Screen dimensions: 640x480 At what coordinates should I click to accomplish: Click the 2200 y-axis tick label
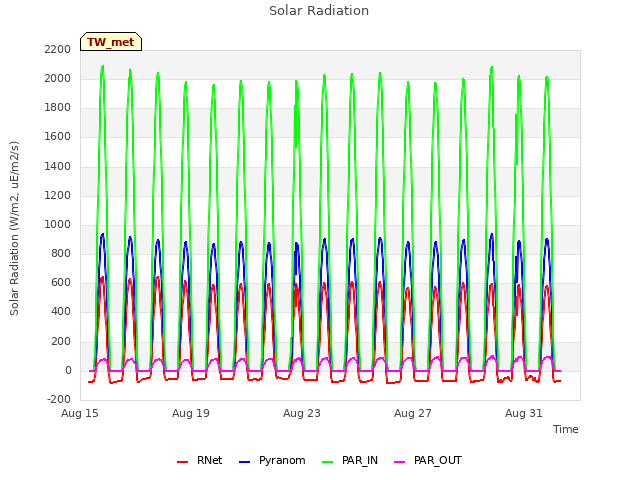(x=58, y=49)
